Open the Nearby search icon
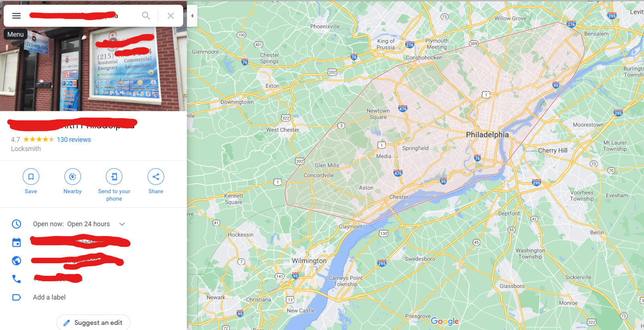Viewport: 644px width, 330px height. [72, 177]
